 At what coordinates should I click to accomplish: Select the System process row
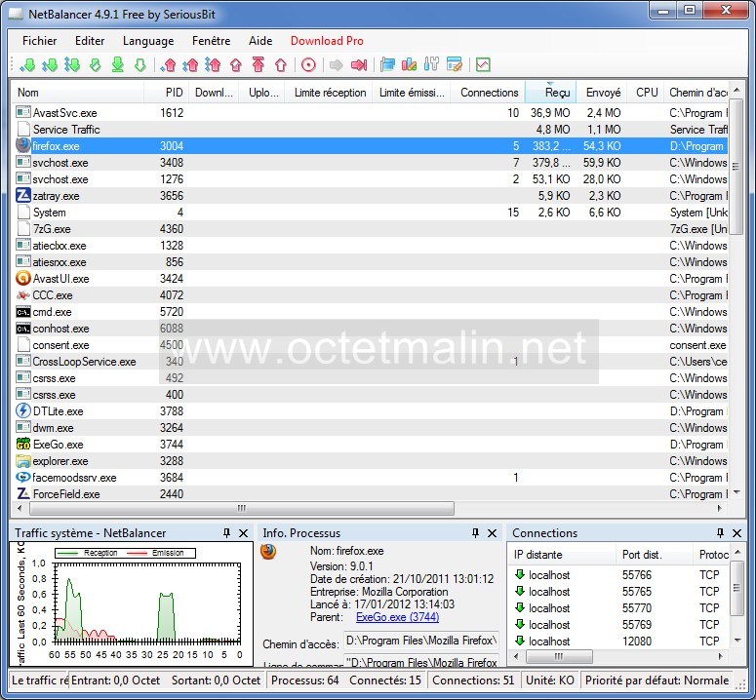tap(370, 213)
